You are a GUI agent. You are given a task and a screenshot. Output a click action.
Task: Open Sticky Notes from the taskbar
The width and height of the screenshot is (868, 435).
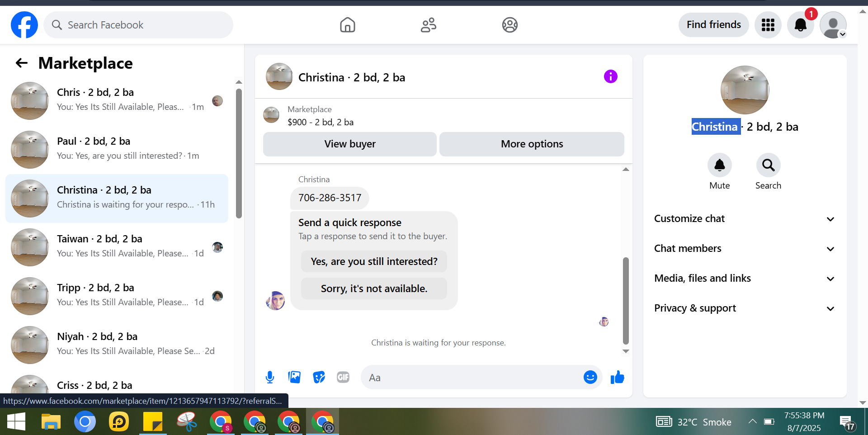pos(153,422)
